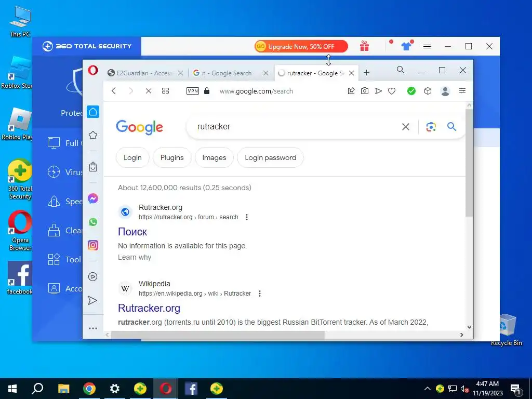Click the scroll right arrow at page bottom
The width and height of the screenshot is (532, 399).
pos(462,335)
